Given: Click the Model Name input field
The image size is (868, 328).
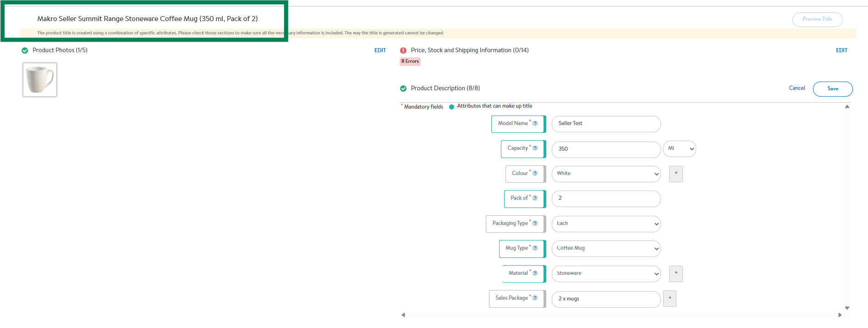Looking at the screenshot, I should point(606,124).
